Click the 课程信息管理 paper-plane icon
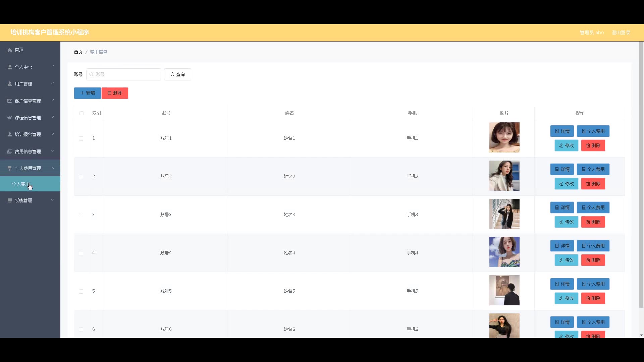644x362 pixels. point(10,118)
